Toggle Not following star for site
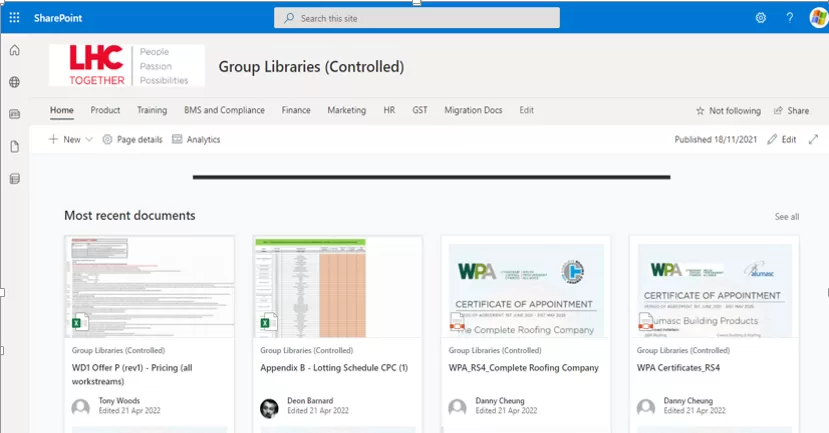The width and height of the screenshot is (829, 433). 728,111
